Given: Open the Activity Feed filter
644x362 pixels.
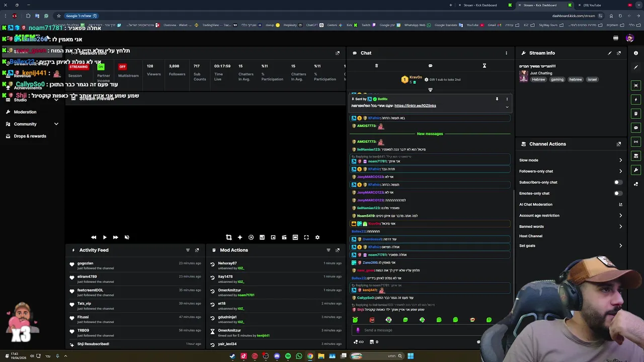Looking at the screenshot, I should click(188, 250).
